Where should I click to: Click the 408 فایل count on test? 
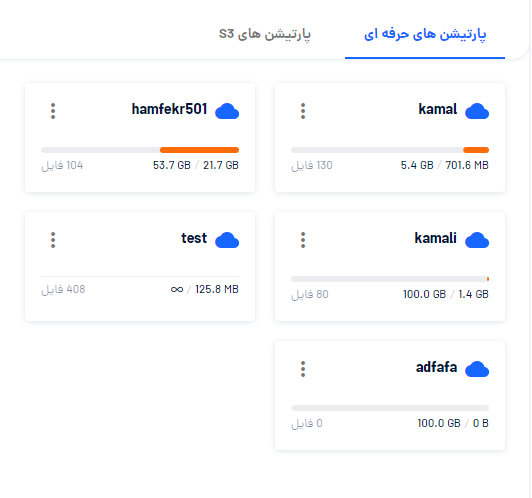click(x=63, y=289)
